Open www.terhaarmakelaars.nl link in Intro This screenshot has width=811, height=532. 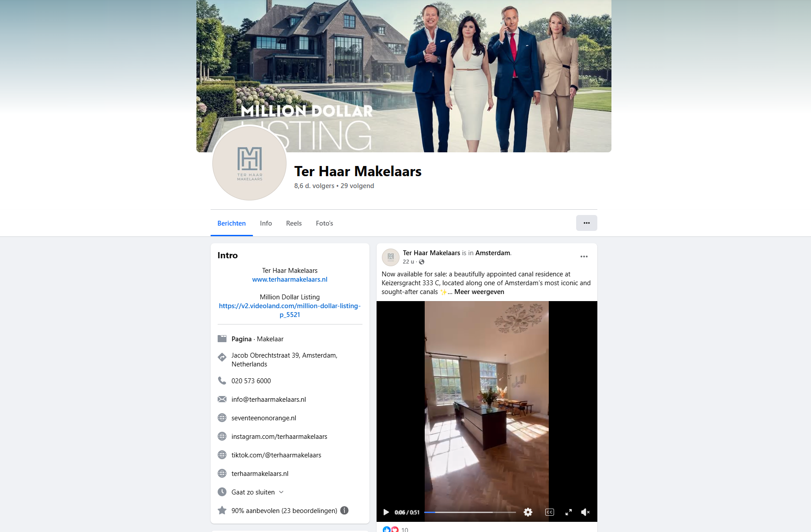(x=290, y=279)
